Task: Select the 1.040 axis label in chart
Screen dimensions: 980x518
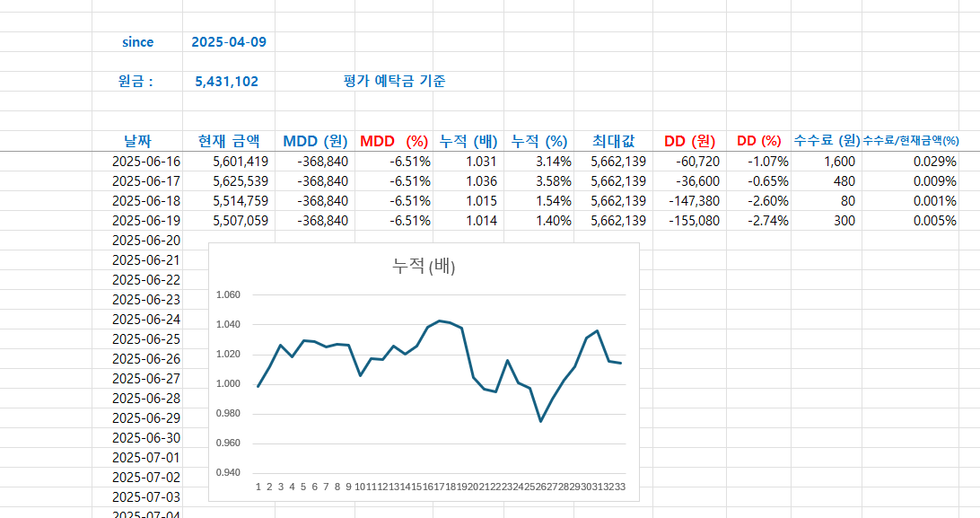Action: (x=228, y=325)
